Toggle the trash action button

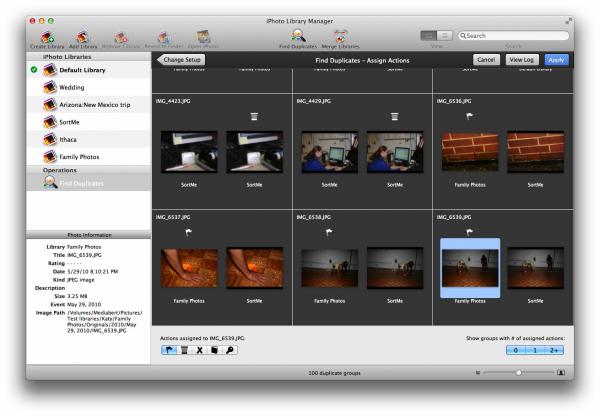184,350
